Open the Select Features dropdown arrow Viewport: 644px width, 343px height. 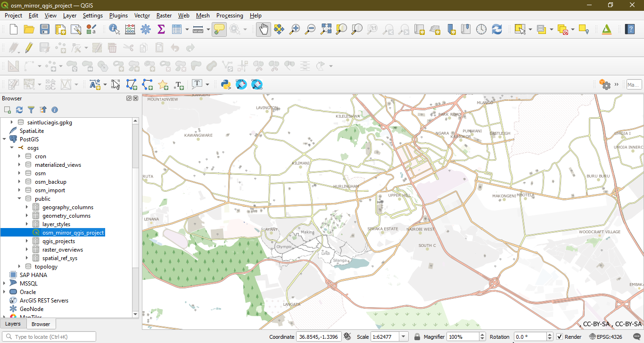coord(530,29)
